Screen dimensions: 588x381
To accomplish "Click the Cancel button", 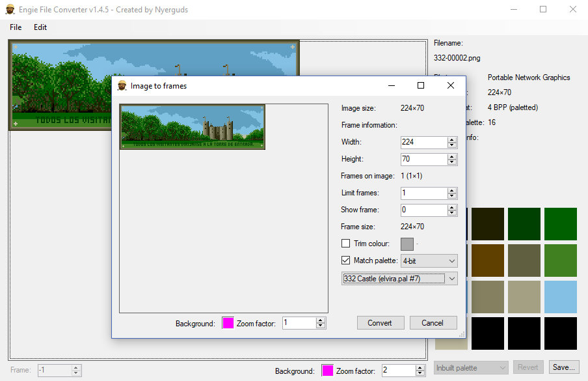I will 433,322.
